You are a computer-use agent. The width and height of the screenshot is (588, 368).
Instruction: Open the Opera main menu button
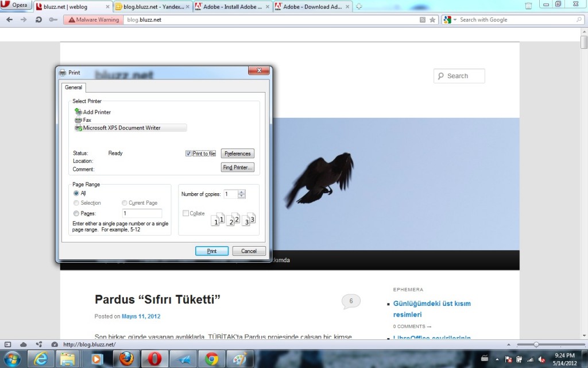(x=16, y=5)
